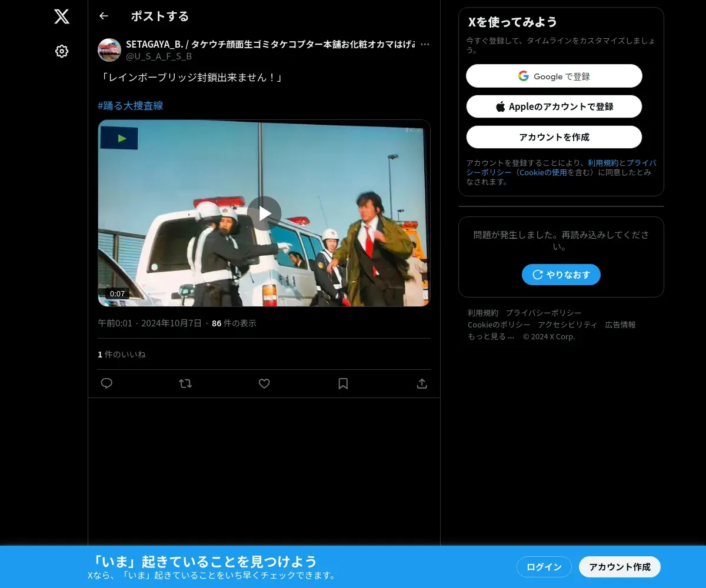Click the 0:07 video duration badge
The height and width of the screenshot is (588, 706).
(x=118, y=294)
